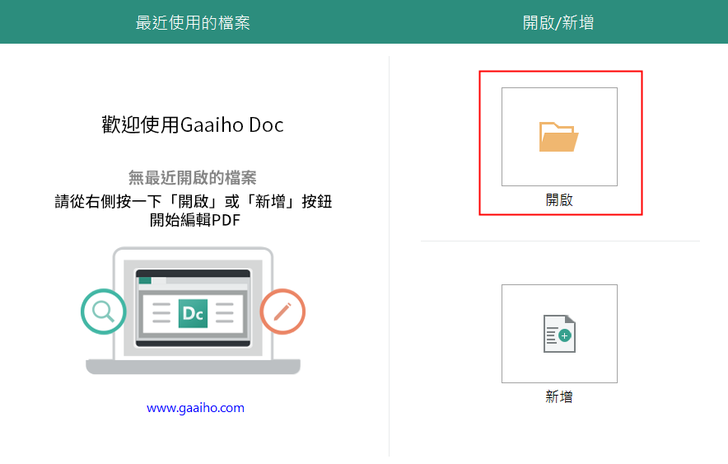Select the 新增 label under the document tile
728x464 pixels.
point(559,397)
